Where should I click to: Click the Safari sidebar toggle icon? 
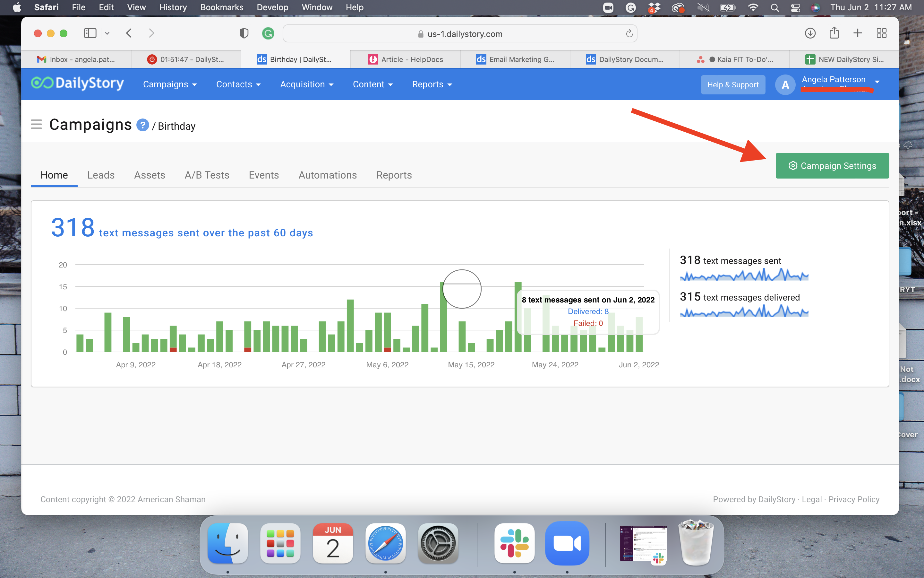point(90,33)
